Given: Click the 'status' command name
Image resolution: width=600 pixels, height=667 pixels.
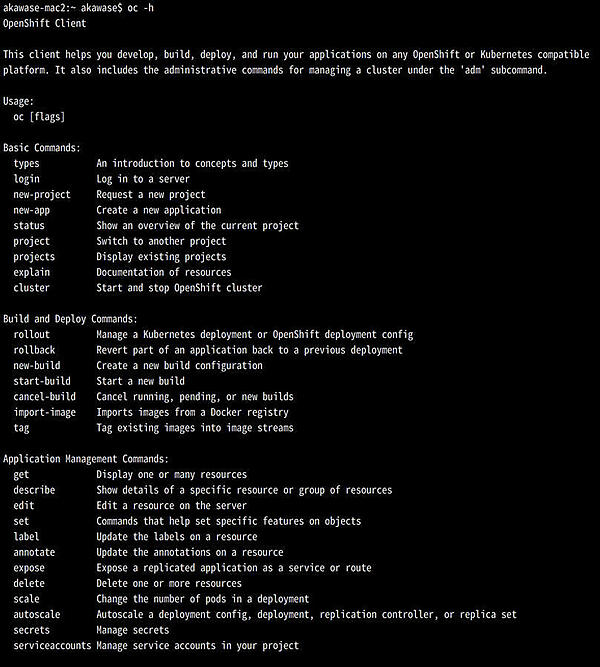Looking at the screenshot, I should 29,226.
